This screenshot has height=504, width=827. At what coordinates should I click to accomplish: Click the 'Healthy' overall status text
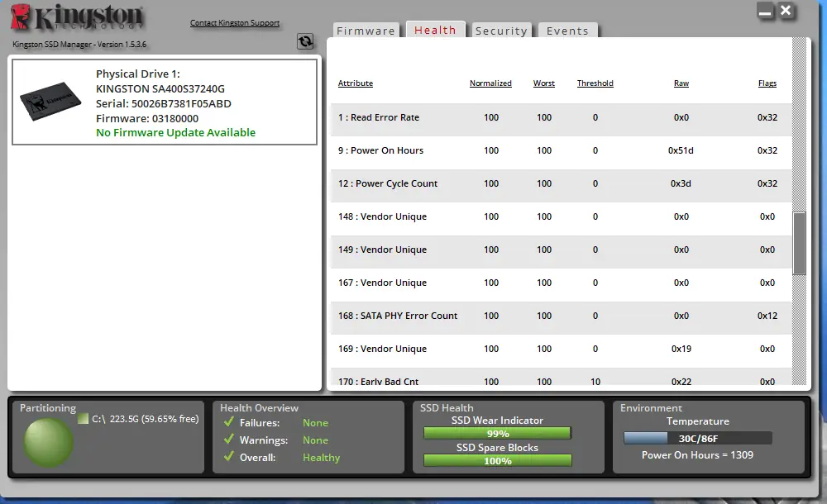click(321, 458)
